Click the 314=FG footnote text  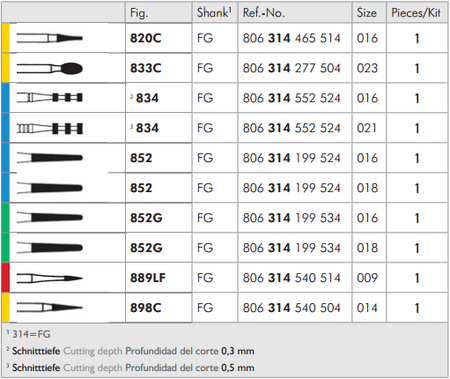29,334
